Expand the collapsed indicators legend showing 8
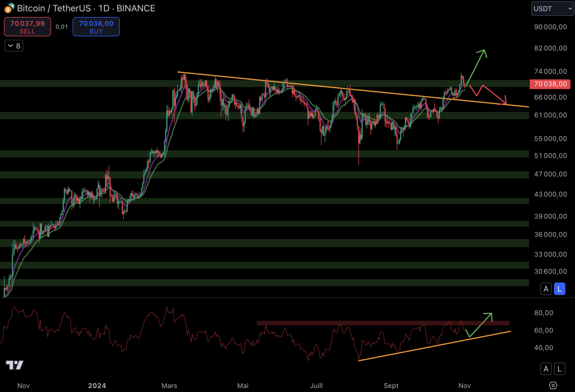575x392 pixels. (14, 46)
